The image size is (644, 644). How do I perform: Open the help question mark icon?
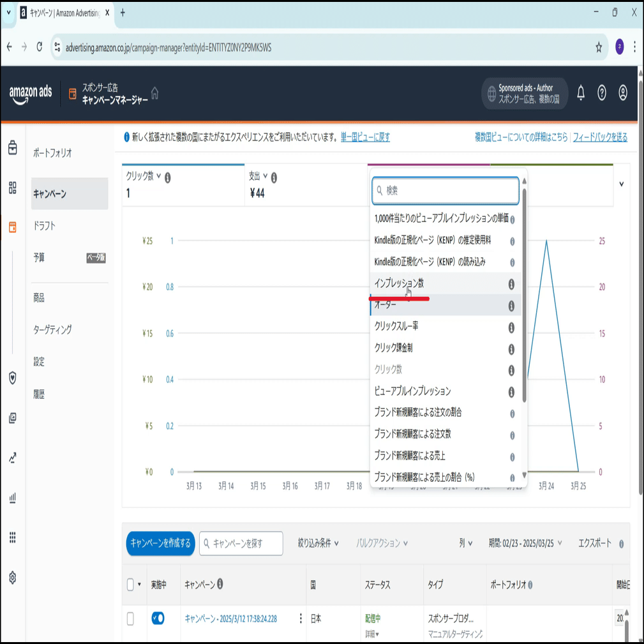(601, 93)
